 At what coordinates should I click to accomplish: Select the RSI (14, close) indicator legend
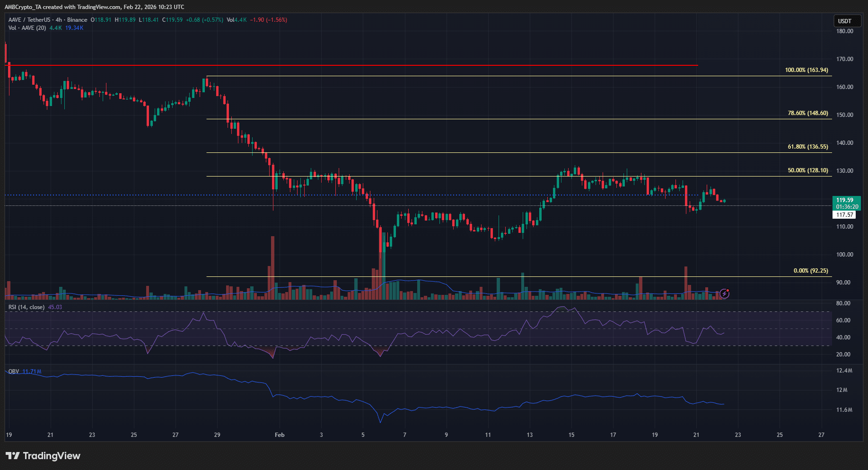26,307
